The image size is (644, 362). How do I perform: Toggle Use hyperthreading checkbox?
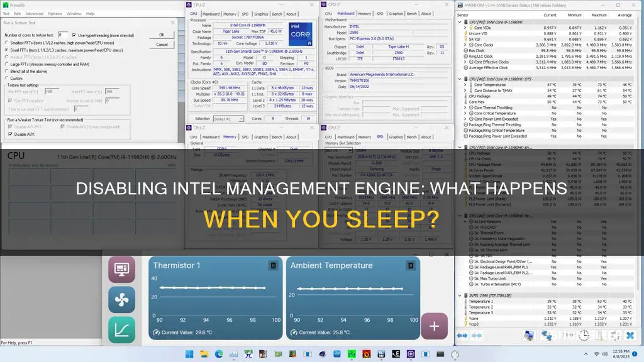pos(74,35)
